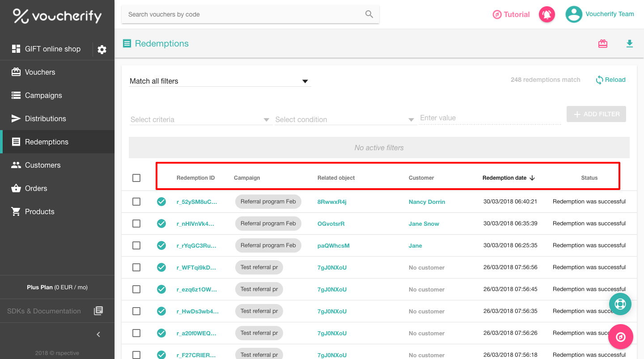Reload the redemptions list
Viewport: 644px width, 359px height.
coord(610,80)
